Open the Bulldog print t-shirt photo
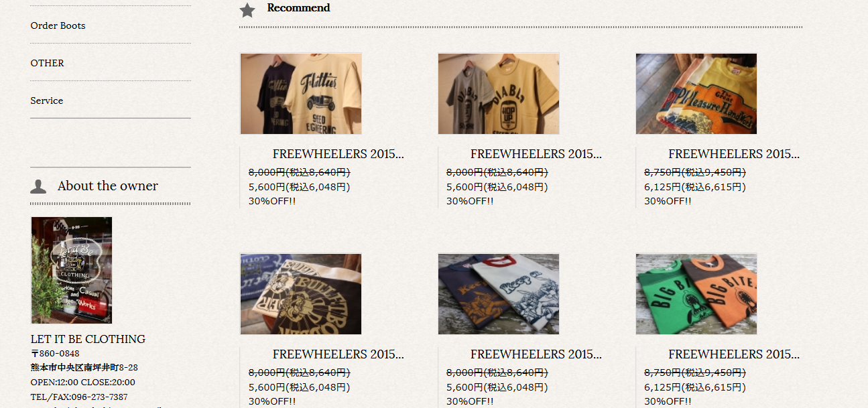 click(301, 294)
